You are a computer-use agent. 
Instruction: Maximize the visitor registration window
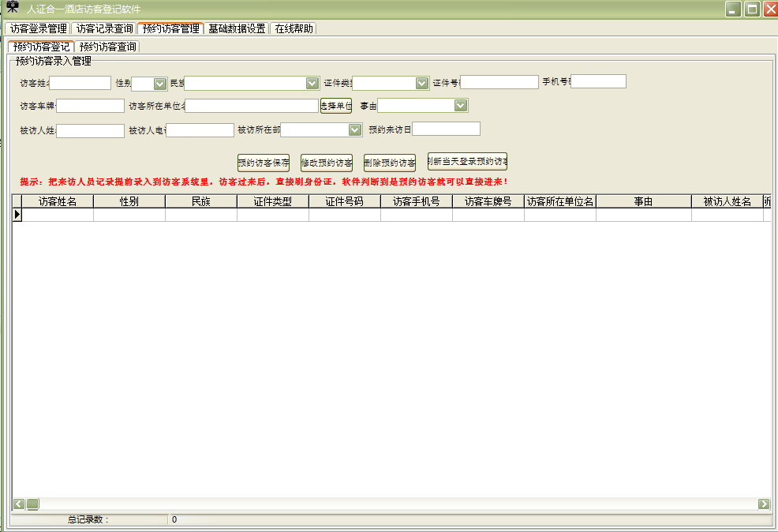point(752,9)
